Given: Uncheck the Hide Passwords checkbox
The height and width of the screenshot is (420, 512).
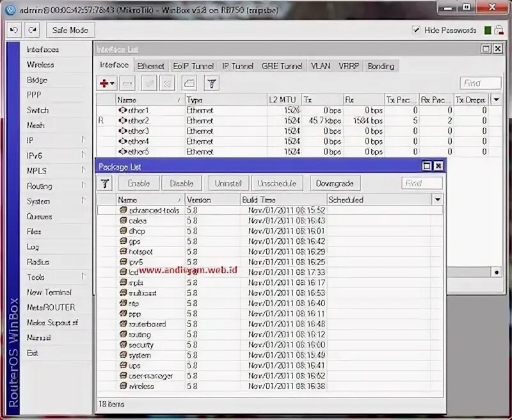Looking at the screenshot, I should click(x=415, y=30).
